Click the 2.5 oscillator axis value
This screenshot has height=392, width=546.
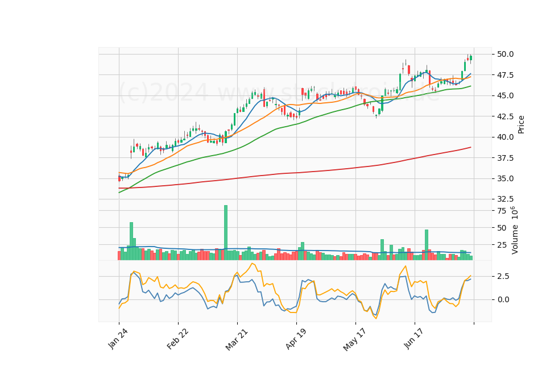503,277
